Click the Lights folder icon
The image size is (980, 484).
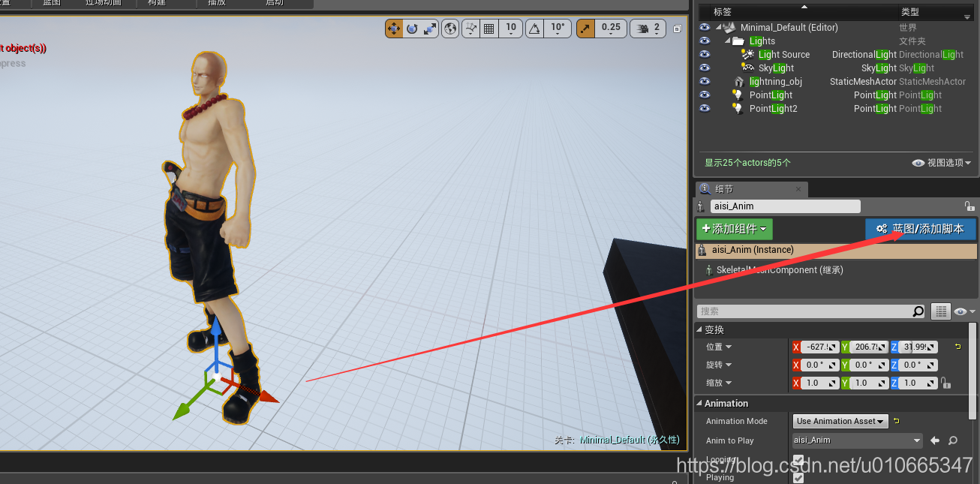coord(738,41)
